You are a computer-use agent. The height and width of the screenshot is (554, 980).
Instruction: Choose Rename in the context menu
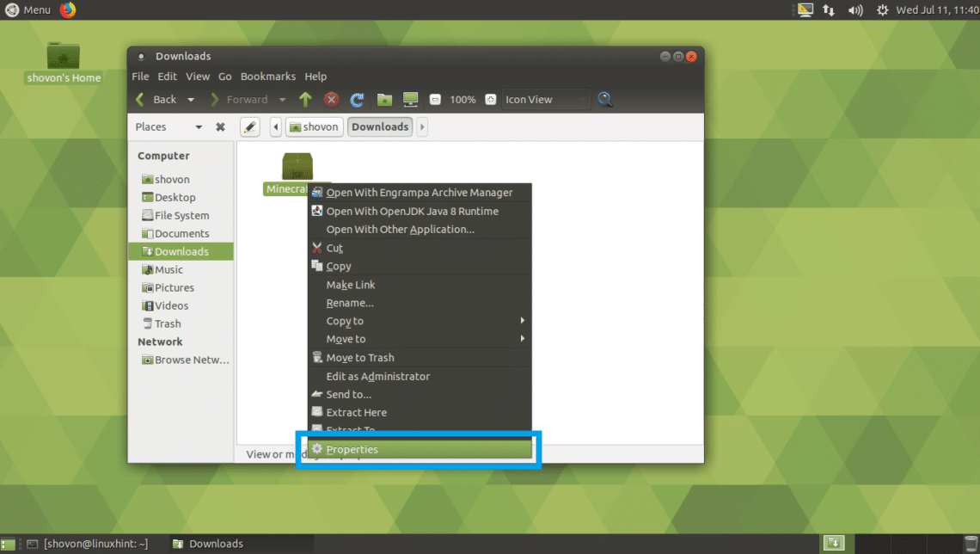click(420, 304)
